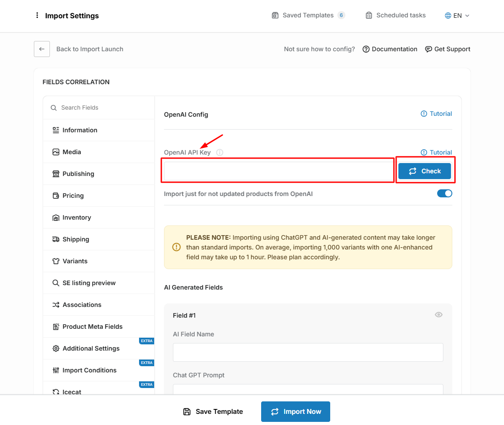Open the Inventory section
The image size is (504, 425).
98,217
